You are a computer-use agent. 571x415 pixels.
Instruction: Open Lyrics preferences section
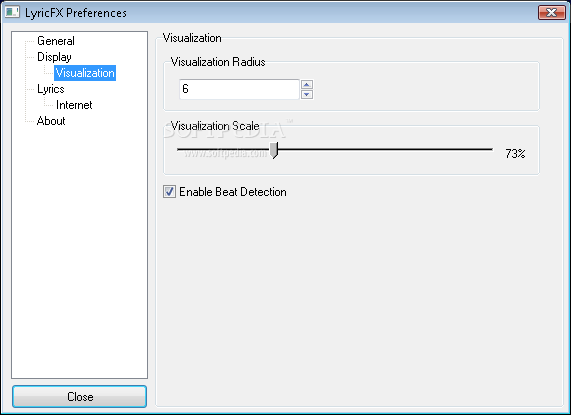tap(51, 89)
